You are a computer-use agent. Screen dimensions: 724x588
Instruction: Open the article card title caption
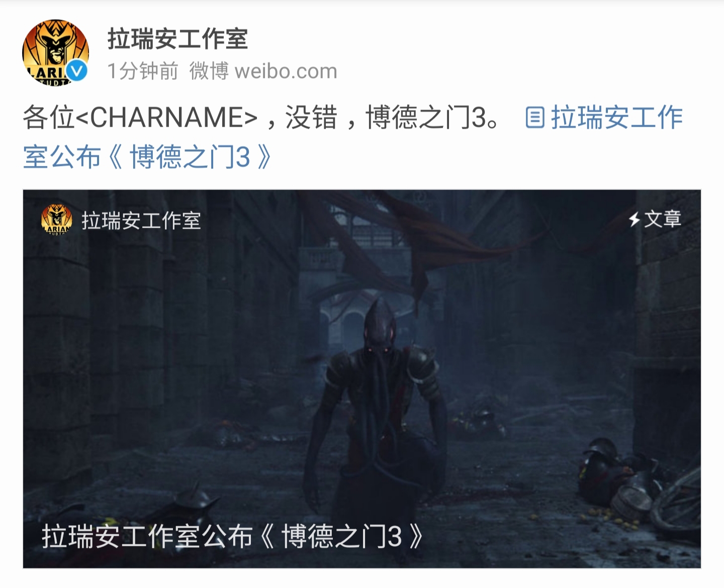pos(232,536)
